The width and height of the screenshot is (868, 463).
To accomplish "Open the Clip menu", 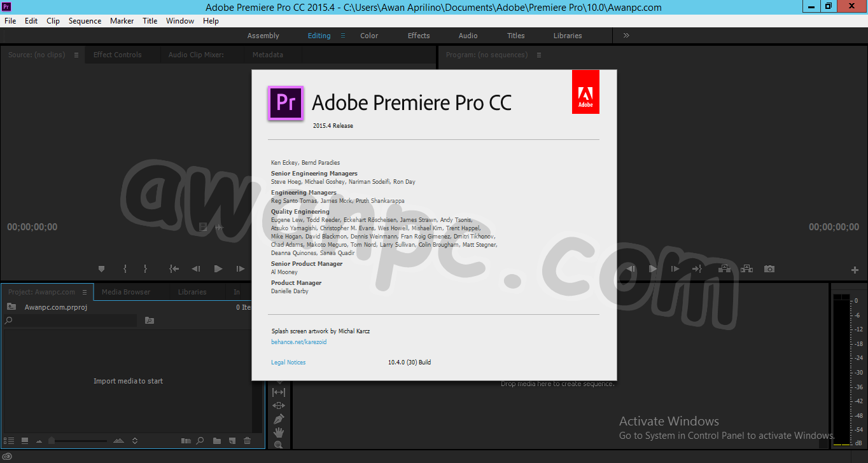I will click(53, 21).
